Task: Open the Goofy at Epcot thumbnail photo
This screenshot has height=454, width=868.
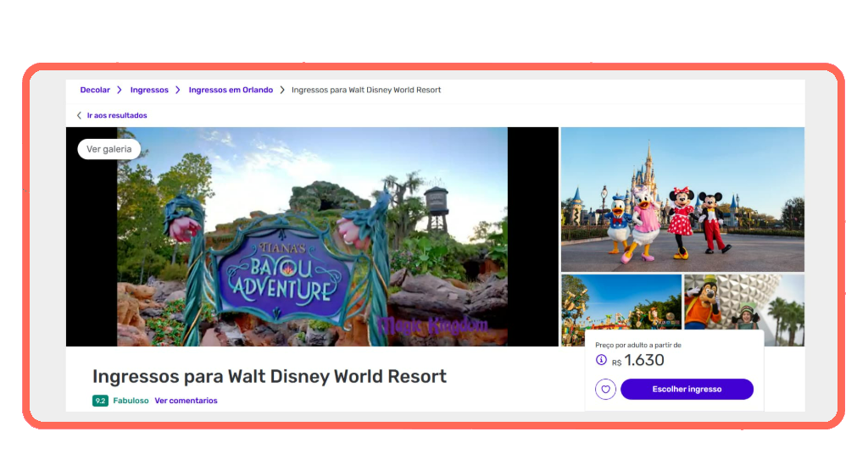Action: coord(744,302)
